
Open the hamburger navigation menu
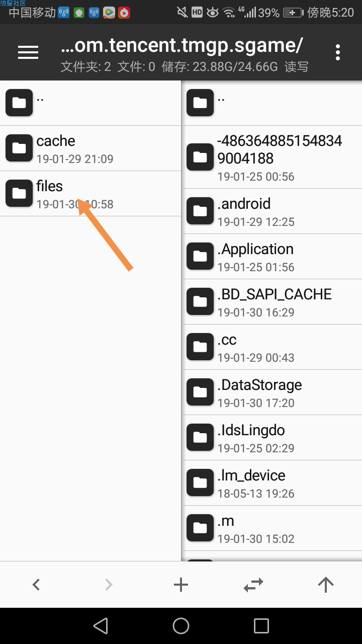pyautogui.click(x=28, y=52)
